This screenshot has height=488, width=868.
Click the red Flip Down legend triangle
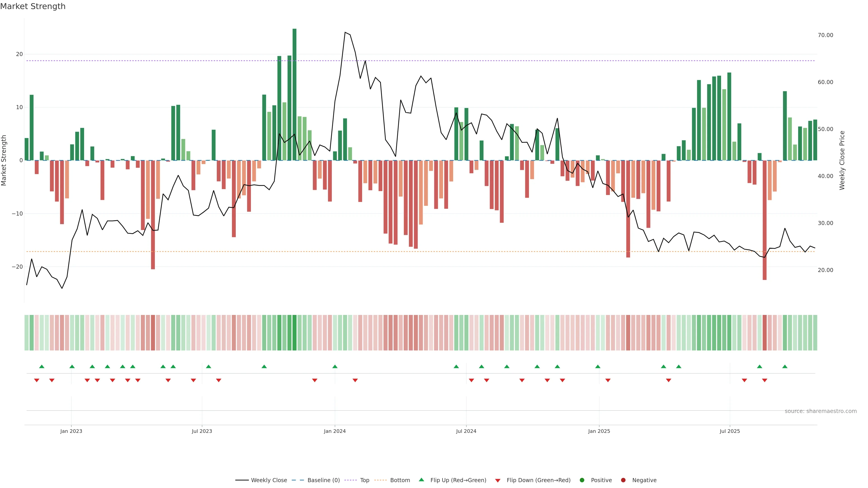point(498,481)
